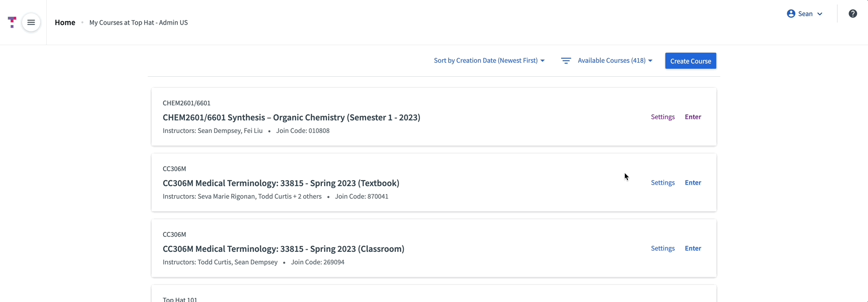This screenshot has height=302, width=868.
Task: Open Settings for the Medical Terminology Classroom course
Action: (x=662, y=248)
